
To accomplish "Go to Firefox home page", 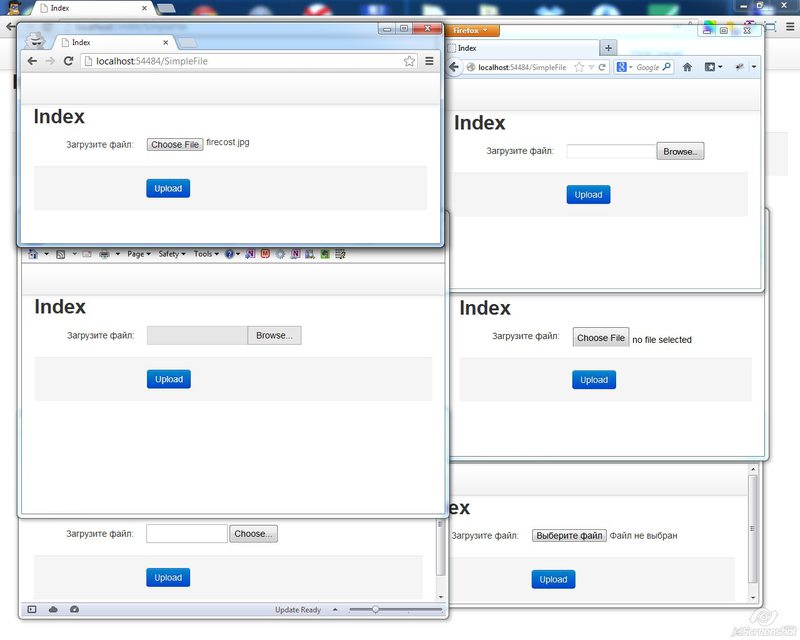I will (x=687, y=67).
